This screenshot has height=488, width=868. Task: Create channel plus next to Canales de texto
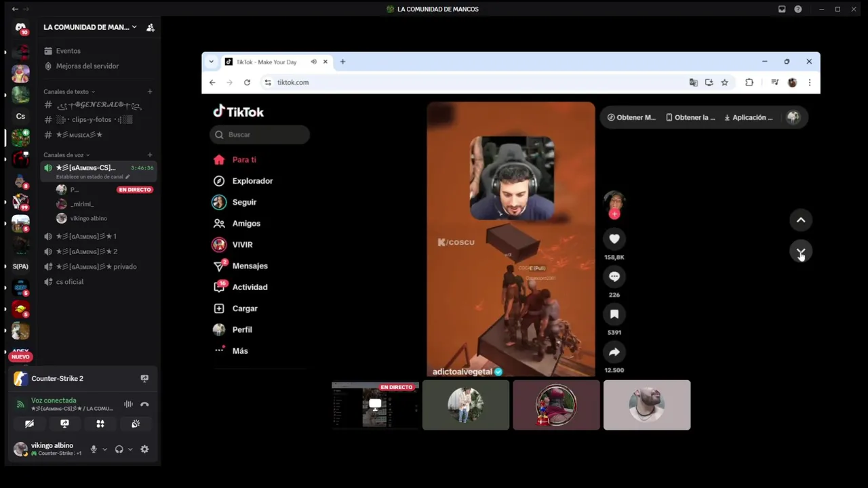click(x=150, y=91)
